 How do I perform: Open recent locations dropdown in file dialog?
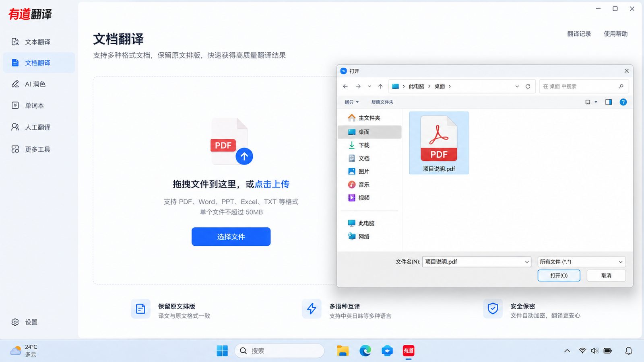(369, 86)
